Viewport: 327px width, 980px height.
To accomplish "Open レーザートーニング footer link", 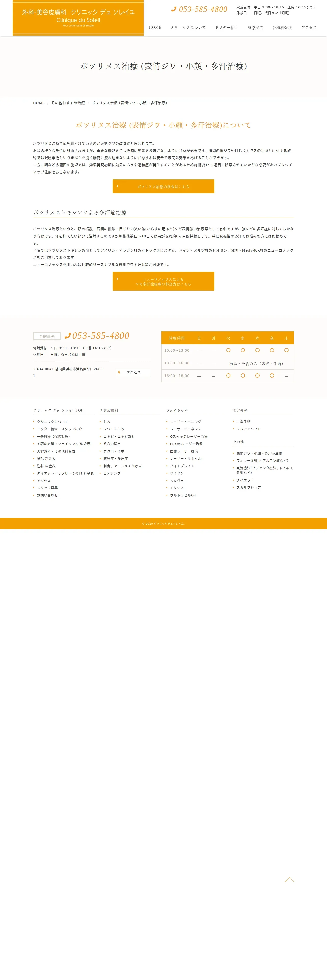I will [186, 422].
